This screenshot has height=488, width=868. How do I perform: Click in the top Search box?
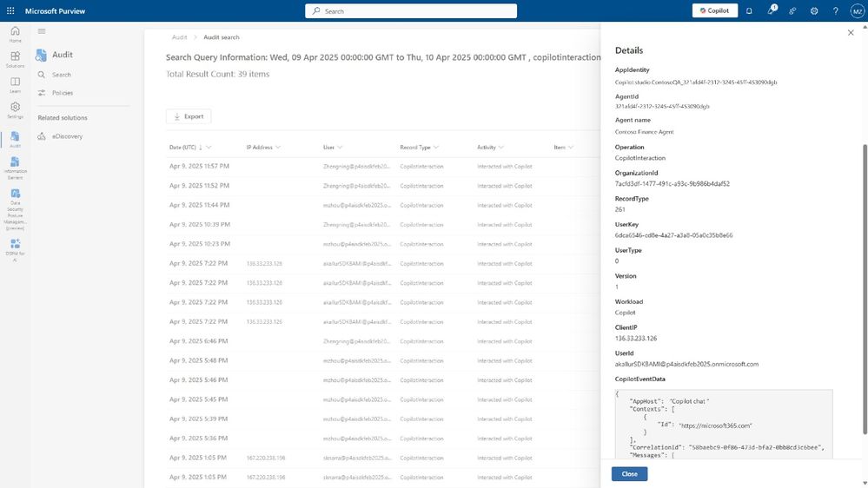point(411,11)
